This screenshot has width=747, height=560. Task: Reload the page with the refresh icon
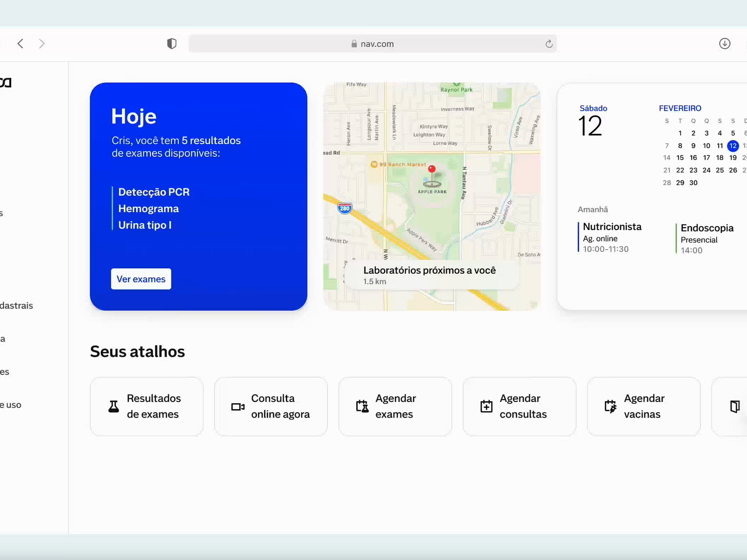(549, 44)
